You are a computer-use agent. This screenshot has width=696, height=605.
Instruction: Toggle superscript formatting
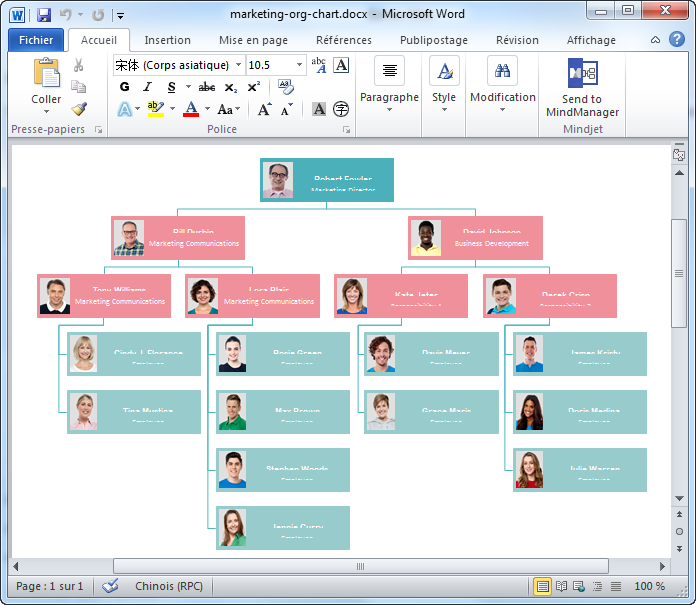coord(253,87)
